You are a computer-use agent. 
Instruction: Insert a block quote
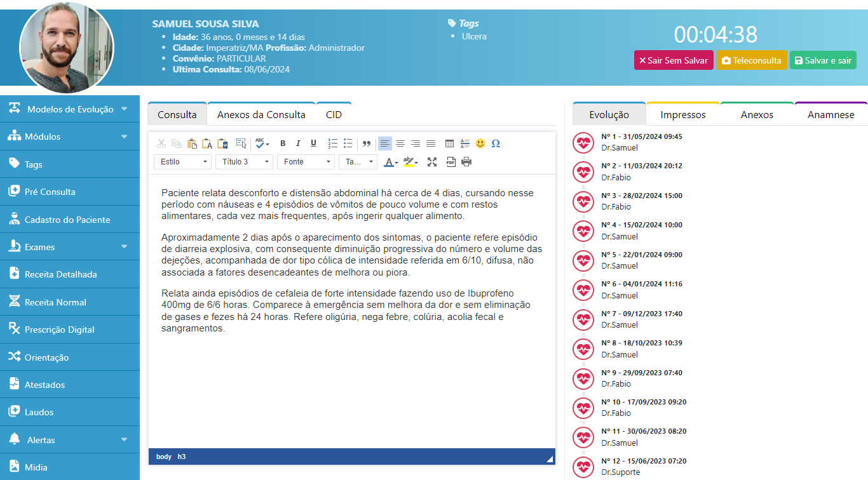click(x=367, y=143)
